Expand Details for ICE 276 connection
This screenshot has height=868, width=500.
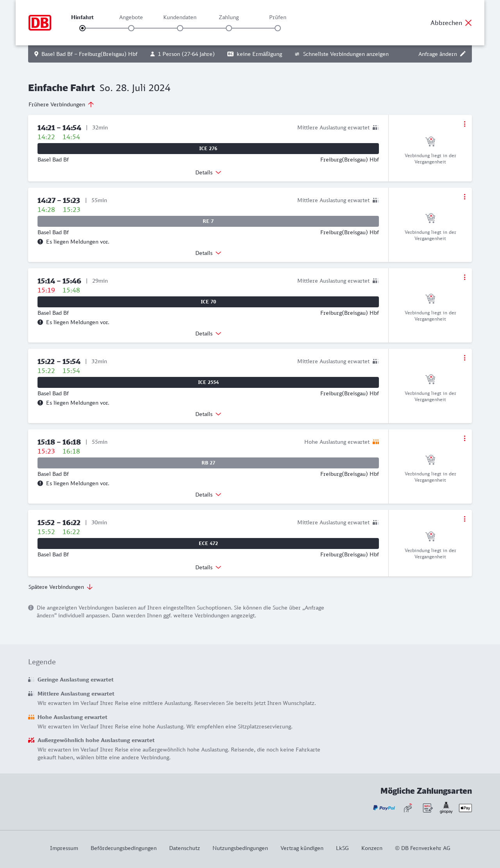(x=208, y=172)
